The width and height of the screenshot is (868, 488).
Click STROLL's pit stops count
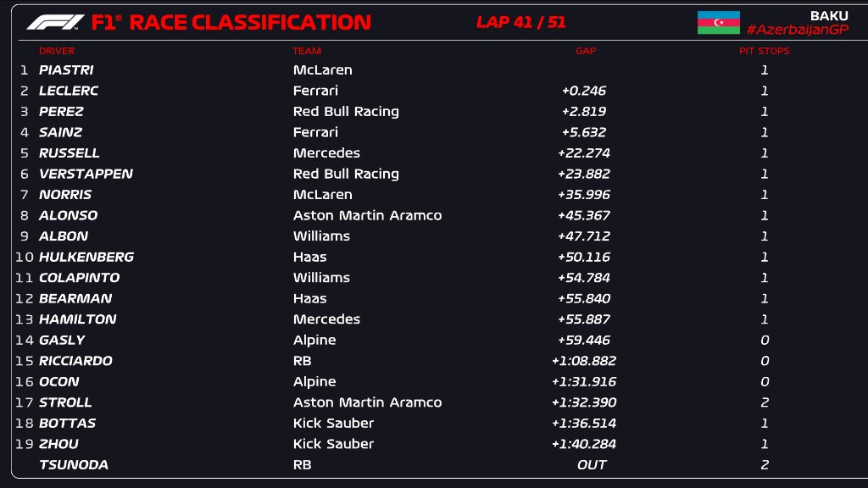point(765,402)
